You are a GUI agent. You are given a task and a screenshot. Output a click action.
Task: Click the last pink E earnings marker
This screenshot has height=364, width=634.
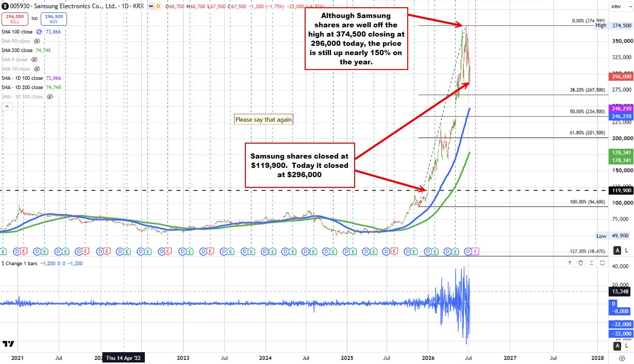[x=476, y=251]
